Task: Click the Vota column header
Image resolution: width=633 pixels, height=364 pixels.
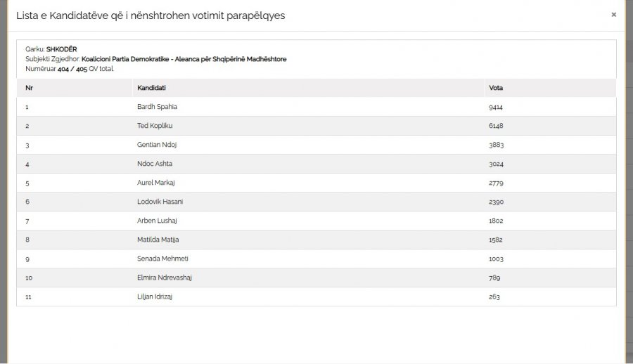Action: (496, 88)
